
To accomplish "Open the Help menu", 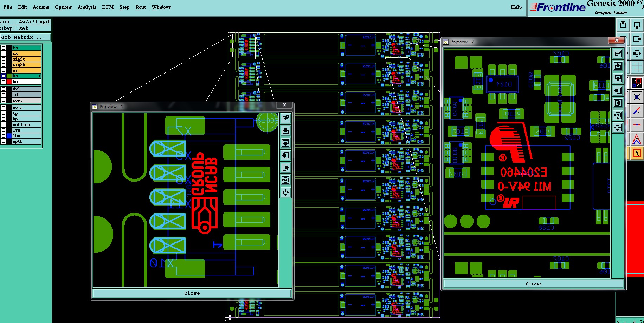I will click(x=516, y=7).
